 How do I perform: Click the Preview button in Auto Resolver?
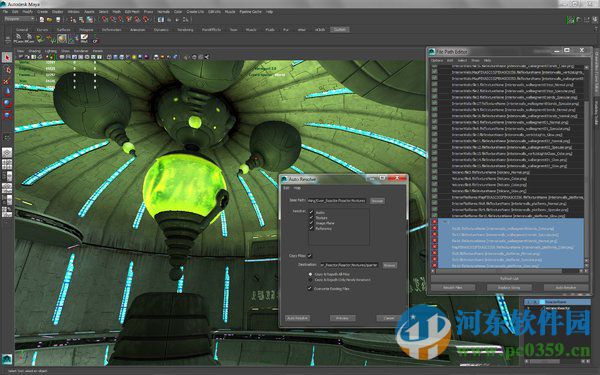click(342, 318)
